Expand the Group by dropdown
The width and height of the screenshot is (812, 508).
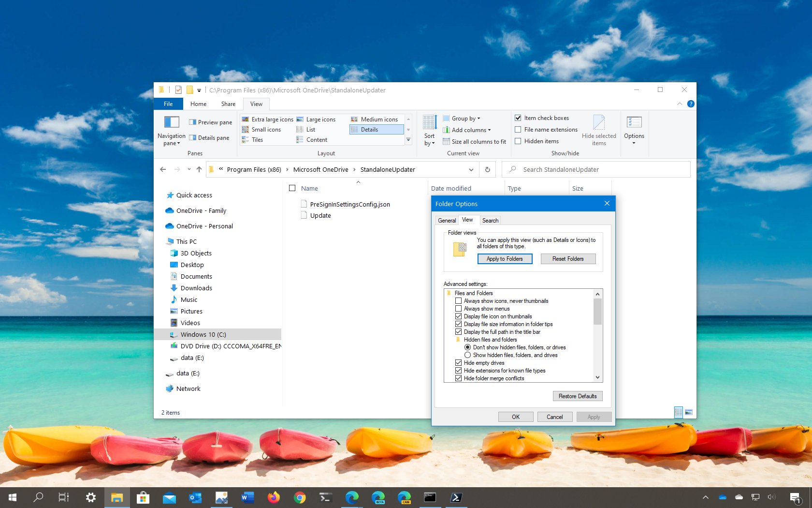click(x=464, y=118)
